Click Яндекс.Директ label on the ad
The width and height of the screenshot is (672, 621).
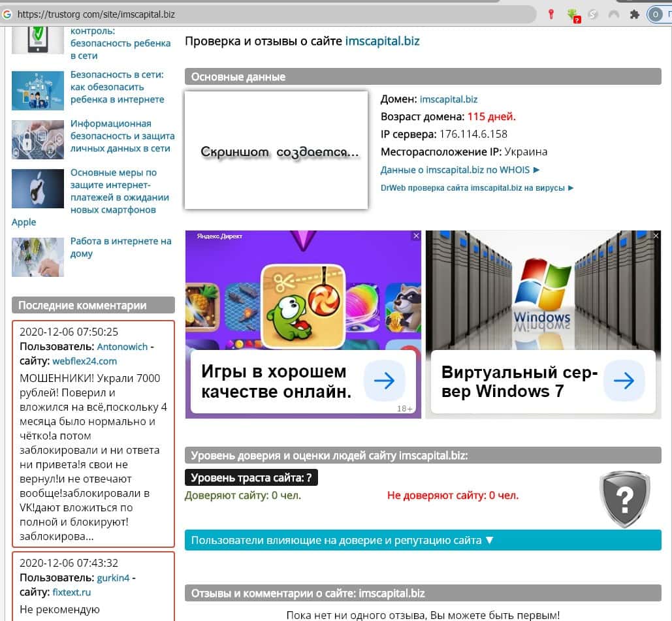click(x=219, y=236)
